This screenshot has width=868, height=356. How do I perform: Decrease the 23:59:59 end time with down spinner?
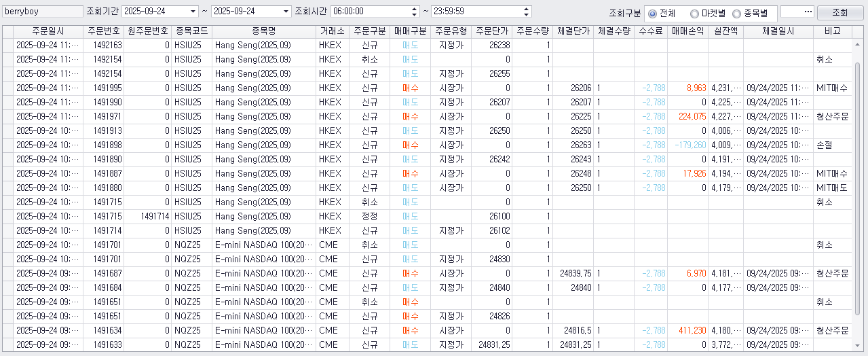tap(527, 14)
